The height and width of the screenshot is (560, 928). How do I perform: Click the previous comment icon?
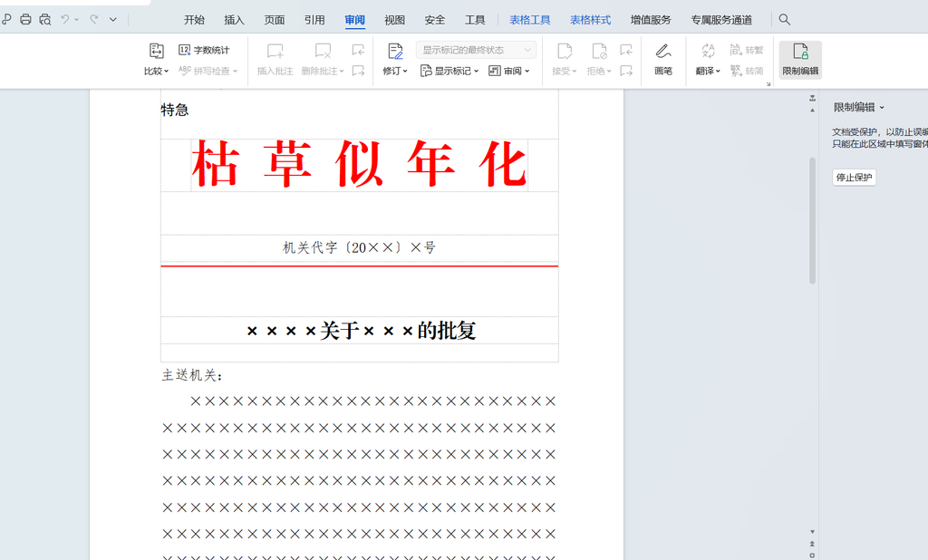pos(358,50)
